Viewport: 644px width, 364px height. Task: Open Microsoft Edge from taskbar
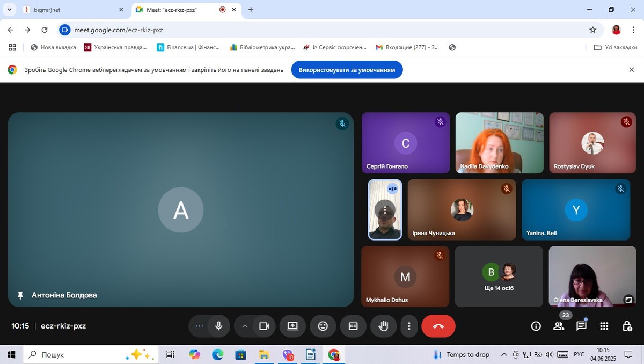point(217,354)
